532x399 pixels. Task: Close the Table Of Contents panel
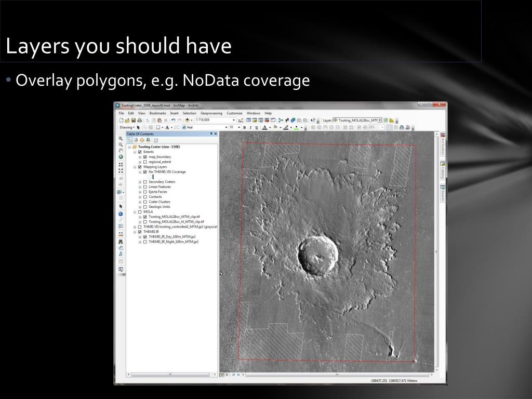click(x=216, y=134)
